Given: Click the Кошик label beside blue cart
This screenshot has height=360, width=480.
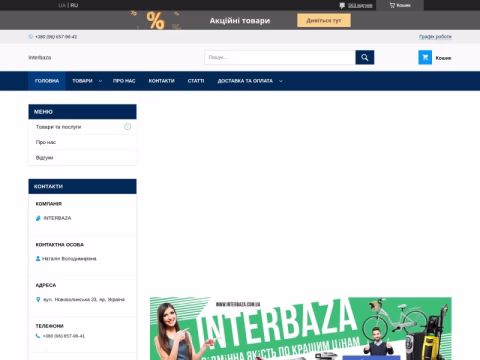Looking at the screenshot, I should (443, 58).
